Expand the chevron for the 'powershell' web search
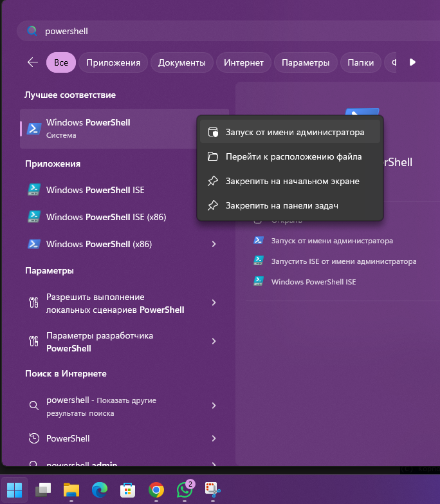 214,406
